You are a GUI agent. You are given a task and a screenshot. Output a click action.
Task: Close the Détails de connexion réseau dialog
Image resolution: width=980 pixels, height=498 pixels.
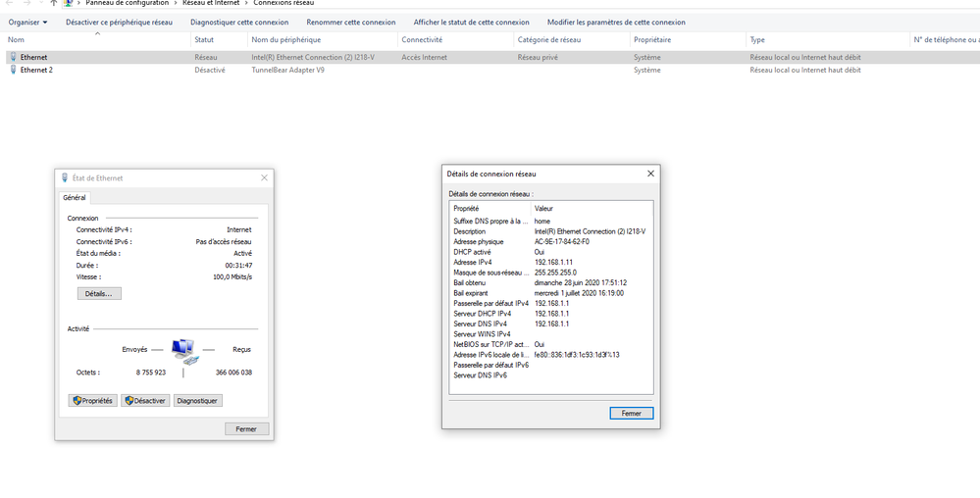click(x=650, y=174)
